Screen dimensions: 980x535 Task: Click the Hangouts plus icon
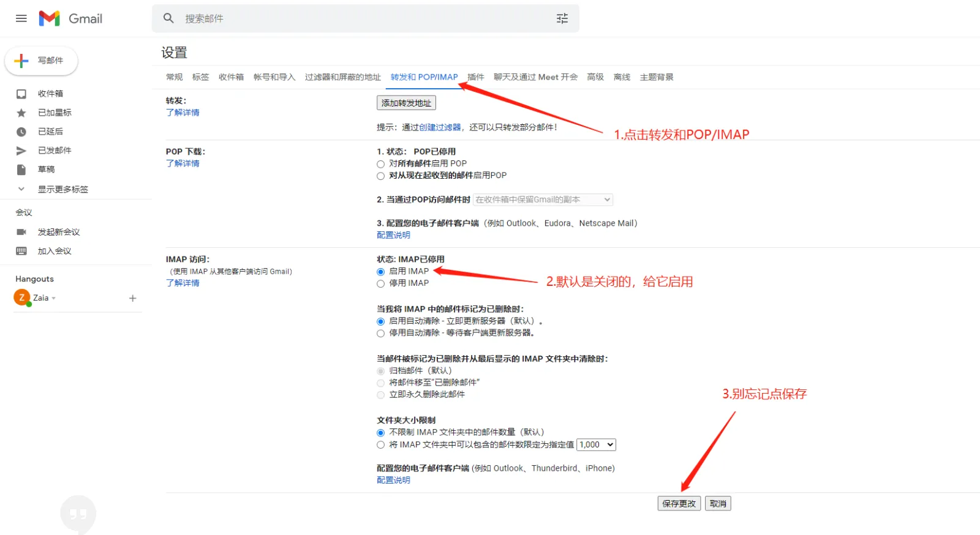[x=132, y=298]
